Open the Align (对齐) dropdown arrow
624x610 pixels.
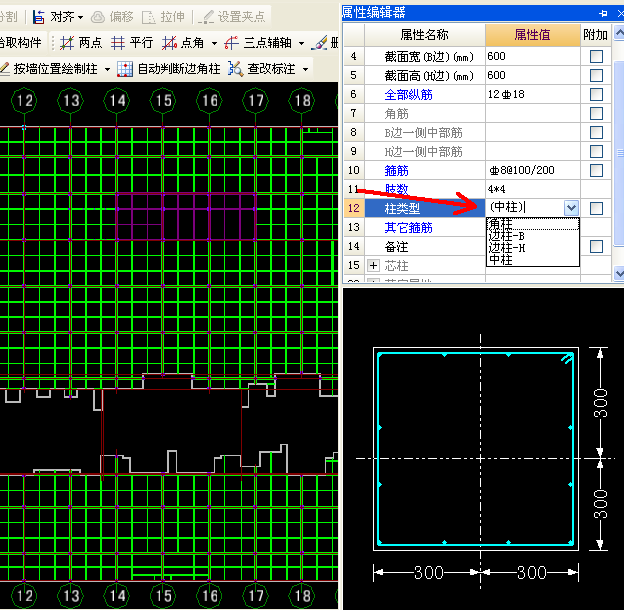click(x=81, y=17)
